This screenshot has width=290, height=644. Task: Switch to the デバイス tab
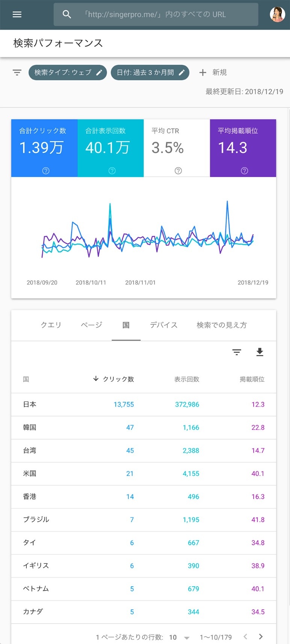pos(164,325)
